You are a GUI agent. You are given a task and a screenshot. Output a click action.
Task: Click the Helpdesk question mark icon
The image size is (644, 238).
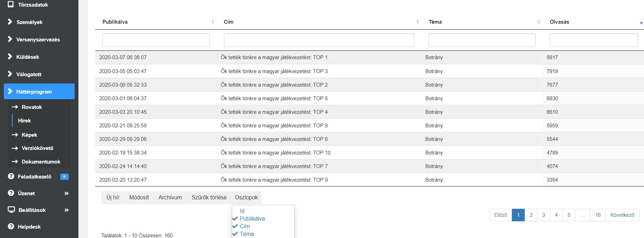11,227
